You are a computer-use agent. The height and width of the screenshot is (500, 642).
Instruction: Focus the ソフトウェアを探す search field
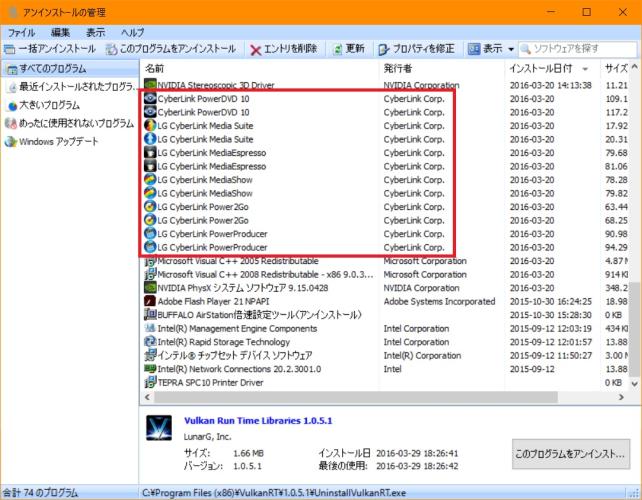578,49
